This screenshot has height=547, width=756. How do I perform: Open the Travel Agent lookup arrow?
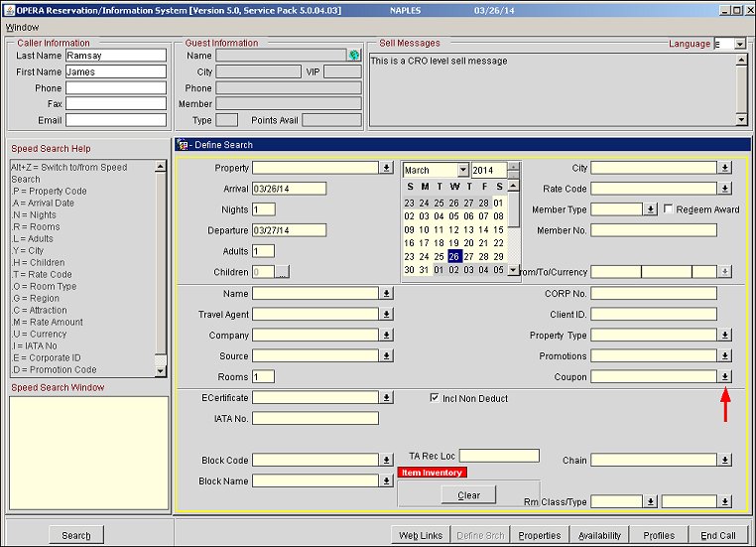coord(387,315)
